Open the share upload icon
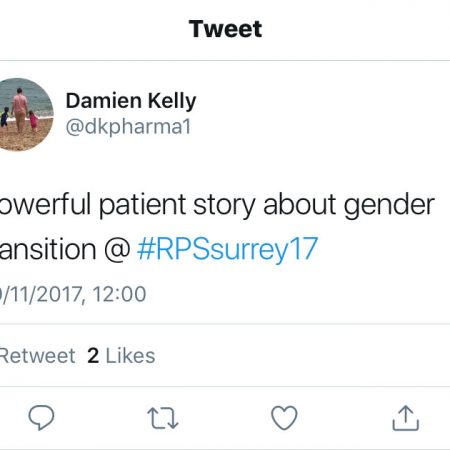450x450 pixels. tap(406, 418)
